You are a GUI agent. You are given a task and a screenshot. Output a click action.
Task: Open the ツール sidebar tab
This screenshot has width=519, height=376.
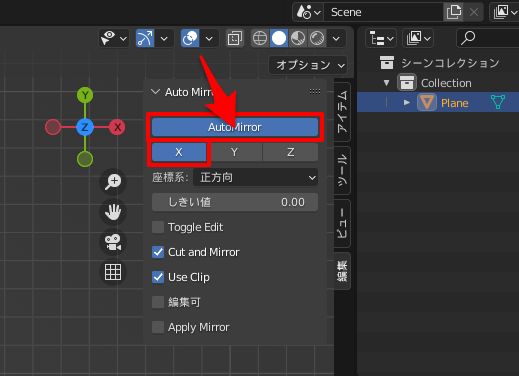342,170
